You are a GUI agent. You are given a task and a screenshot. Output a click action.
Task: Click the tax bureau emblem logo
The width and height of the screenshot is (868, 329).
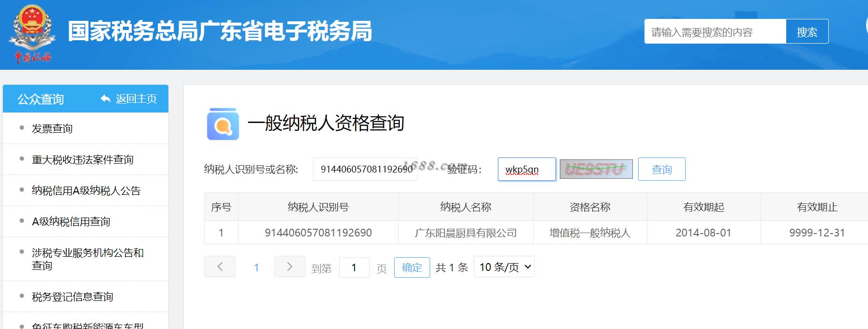[32, 34]
